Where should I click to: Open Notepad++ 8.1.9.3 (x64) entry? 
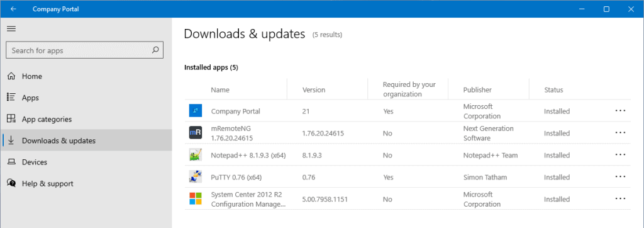tap(248, 155)
